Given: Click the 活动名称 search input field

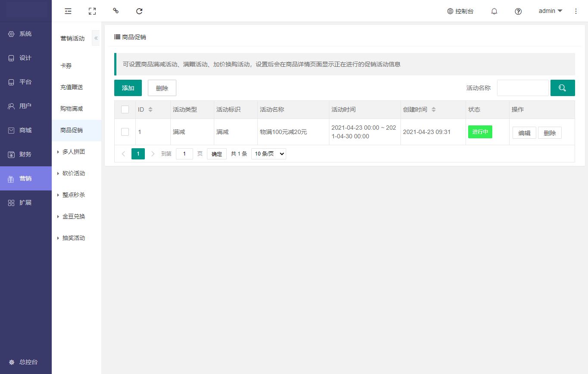Looking at the screenshot, I should (522, 88).
